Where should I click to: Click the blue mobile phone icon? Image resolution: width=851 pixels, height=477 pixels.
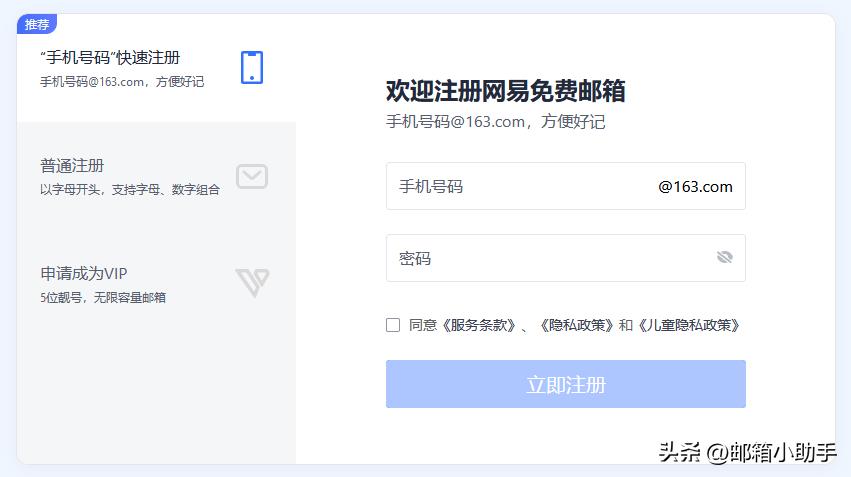pos(252,68)
